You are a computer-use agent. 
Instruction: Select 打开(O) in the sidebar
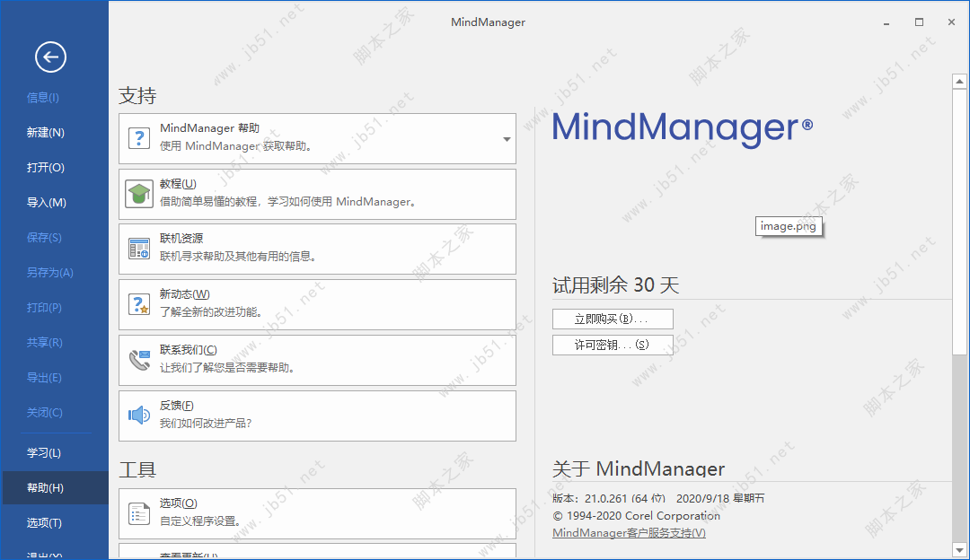(x=45, y=168)
